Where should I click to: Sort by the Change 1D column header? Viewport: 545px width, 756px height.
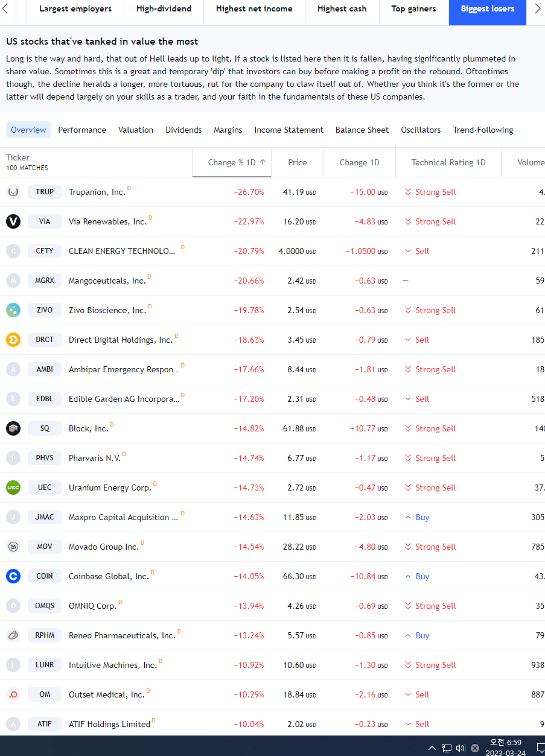click(359, 162)
